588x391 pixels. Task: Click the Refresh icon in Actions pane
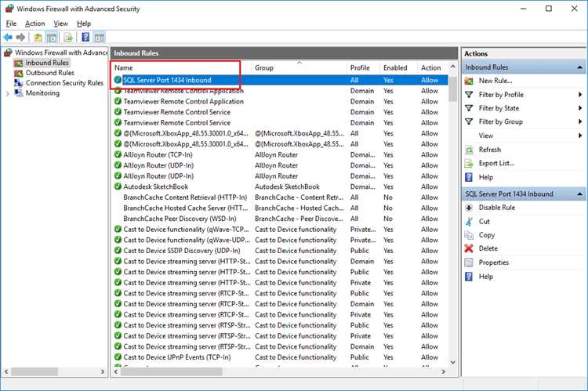click(469, 150)
